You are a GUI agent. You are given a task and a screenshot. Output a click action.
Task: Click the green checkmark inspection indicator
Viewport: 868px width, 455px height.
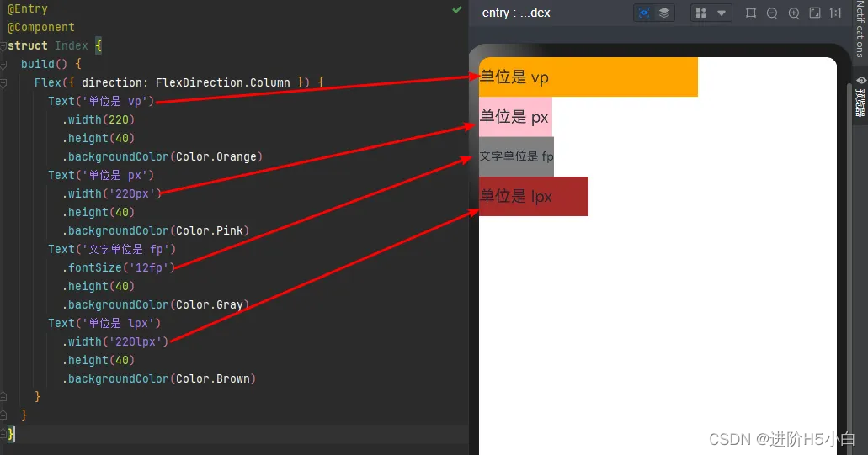(457, 9)
